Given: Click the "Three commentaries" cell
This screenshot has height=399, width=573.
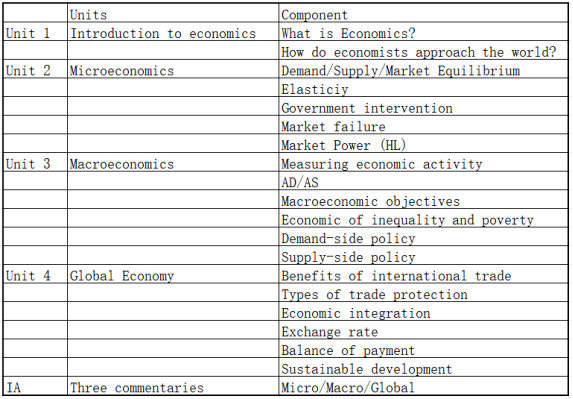Looking at the screenshot, I should (173, 386).
